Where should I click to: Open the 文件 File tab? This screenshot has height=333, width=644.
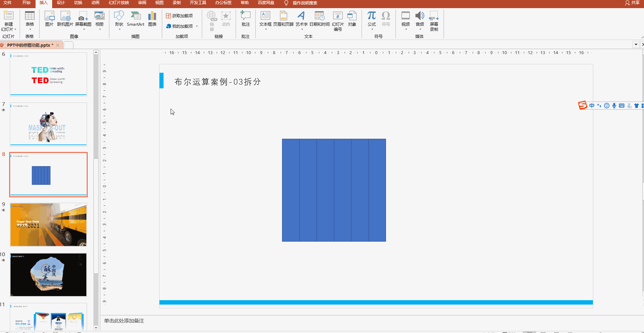coord(7,3)
